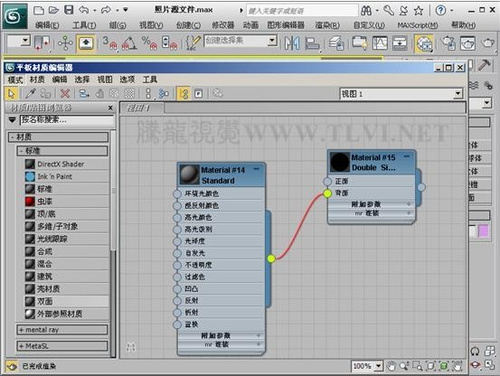500x376 pixels.
Task: Save the scene with the floppy disk icon
Action: tap(69, 10)
